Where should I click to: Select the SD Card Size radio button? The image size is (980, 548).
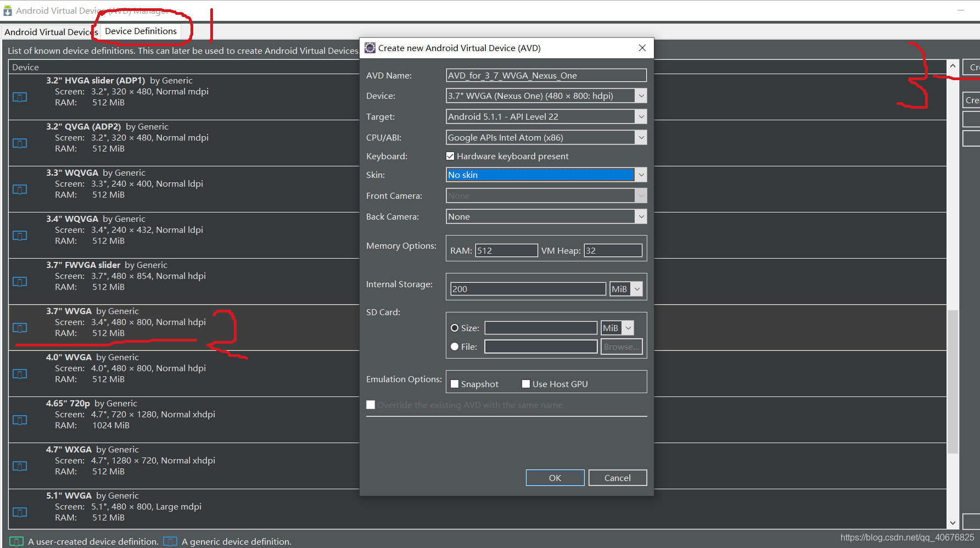pos(455,328)
